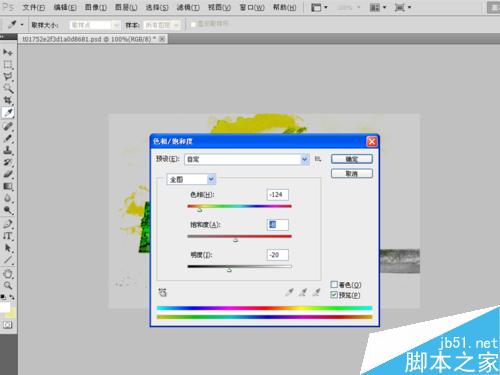Open the 选择(S) menu

click(x=157, y=7)
